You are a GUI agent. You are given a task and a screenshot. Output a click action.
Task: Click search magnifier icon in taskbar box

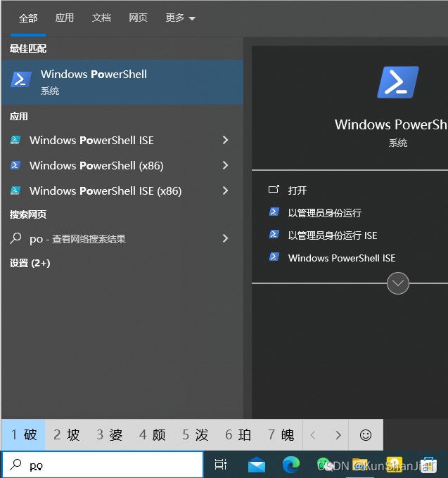[x=15, y=465]
